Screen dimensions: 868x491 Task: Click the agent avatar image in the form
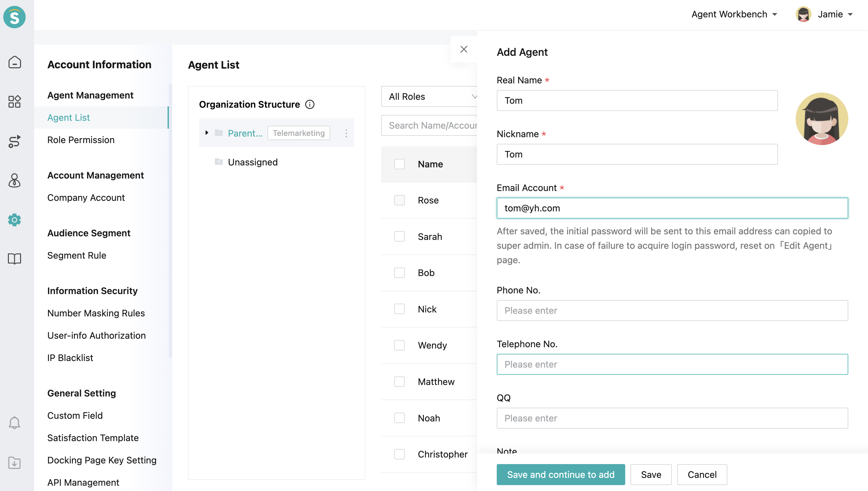821,119
